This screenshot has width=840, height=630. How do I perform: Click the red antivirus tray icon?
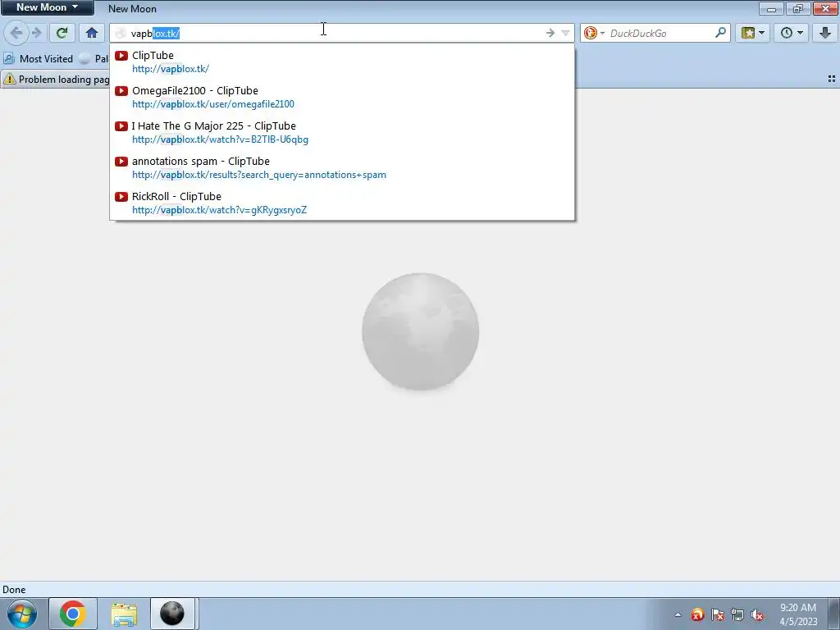tap(697, 614)
